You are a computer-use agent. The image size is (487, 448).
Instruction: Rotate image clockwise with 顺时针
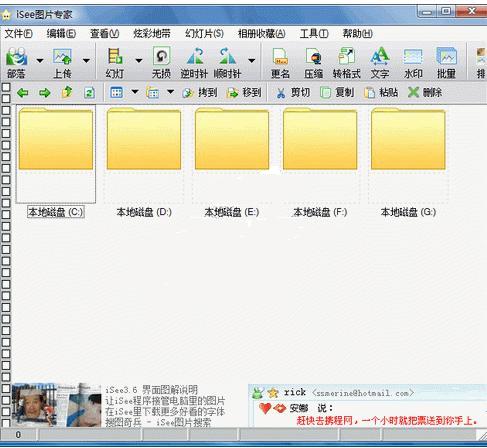[227, 63]
